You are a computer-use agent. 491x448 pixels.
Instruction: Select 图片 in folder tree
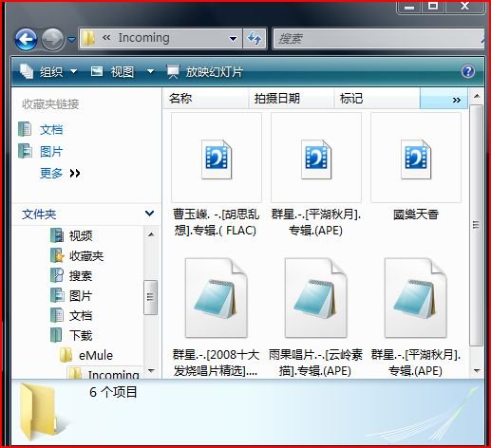[x=81, y=296]
